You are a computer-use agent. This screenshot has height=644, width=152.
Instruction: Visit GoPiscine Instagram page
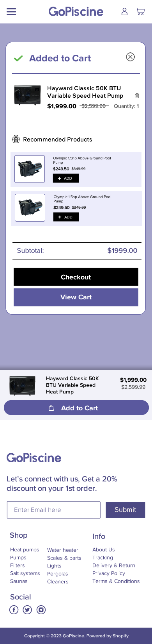point(41,610)
